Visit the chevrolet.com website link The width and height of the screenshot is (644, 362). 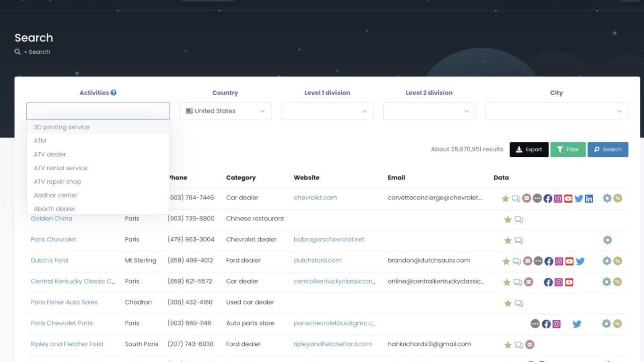[x=315, y=197]
